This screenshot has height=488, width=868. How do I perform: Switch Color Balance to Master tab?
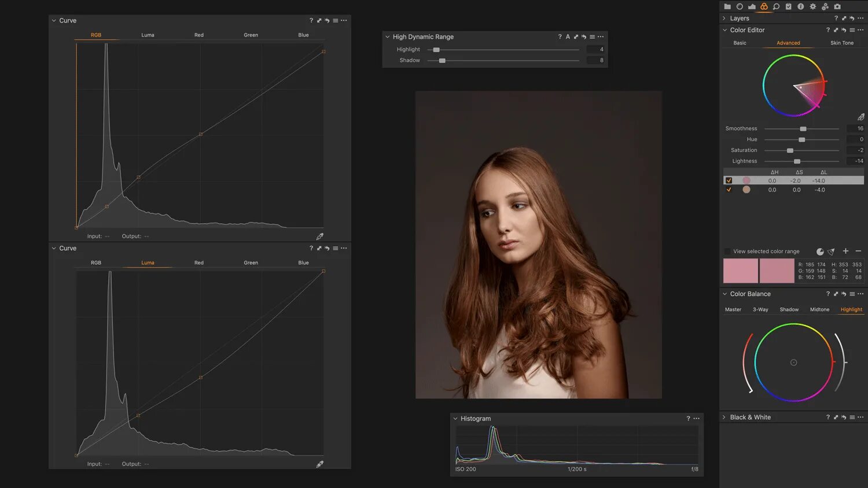point(733,309)
